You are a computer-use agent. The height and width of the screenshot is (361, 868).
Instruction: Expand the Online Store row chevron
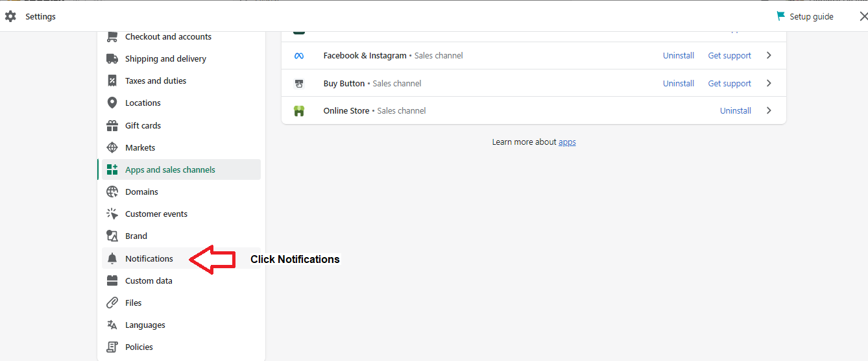(769, 111)
